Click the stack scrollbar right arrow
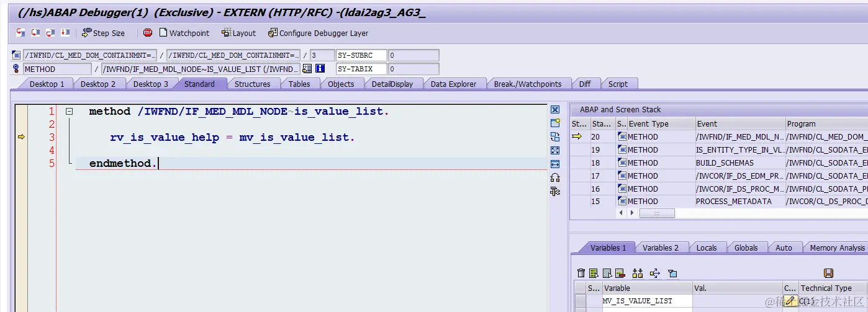 pos(632,213)
